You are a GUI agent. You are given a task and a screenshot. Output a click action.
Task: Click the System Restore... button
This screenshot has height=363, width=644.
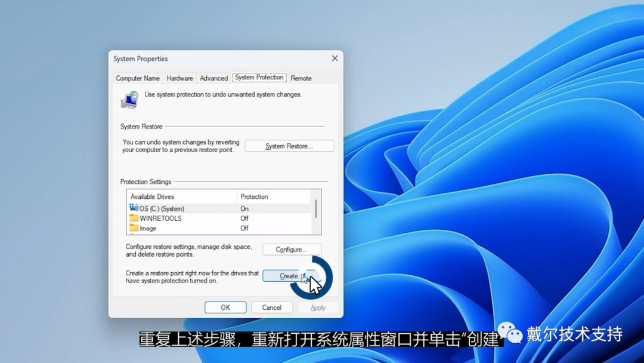289,146
